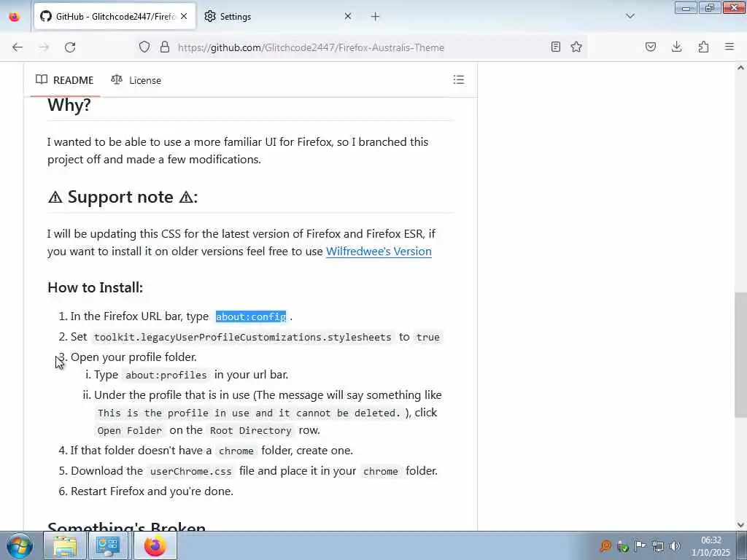Close the GitHub tab
Viewport: 747px width, 560px height.
184,16
